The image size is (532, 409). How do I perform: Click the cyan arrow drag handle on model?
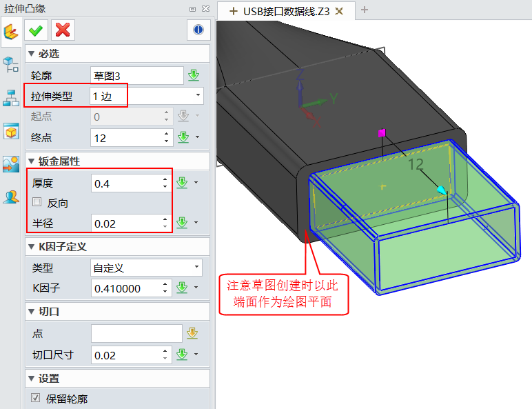tap(441, 189)
